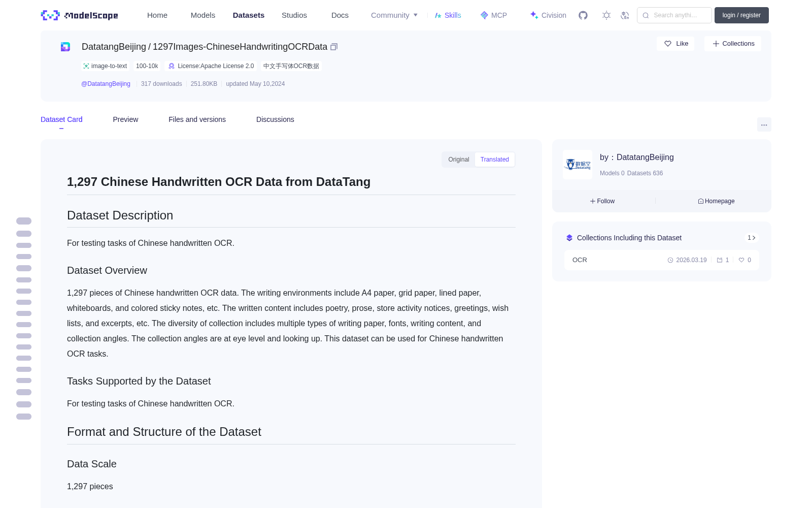Click the license badge icon
812x508 pixels.
click(172, 66)
